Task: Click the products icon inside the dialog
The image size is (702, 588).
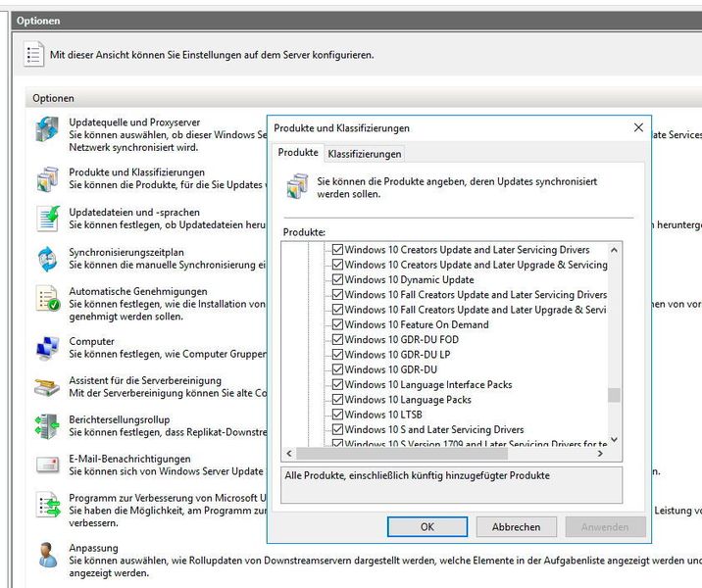Action: [297, 186]
